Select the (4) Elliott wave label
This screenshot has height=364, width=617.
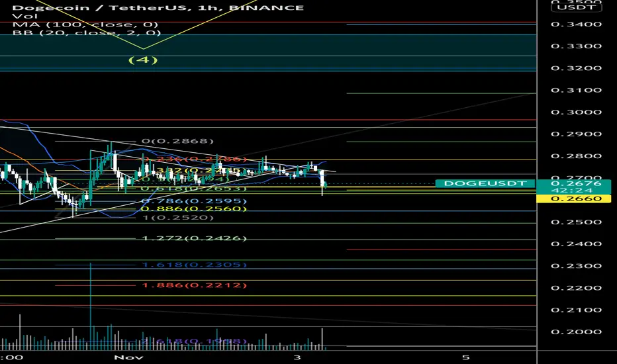(x=143, y=60)
